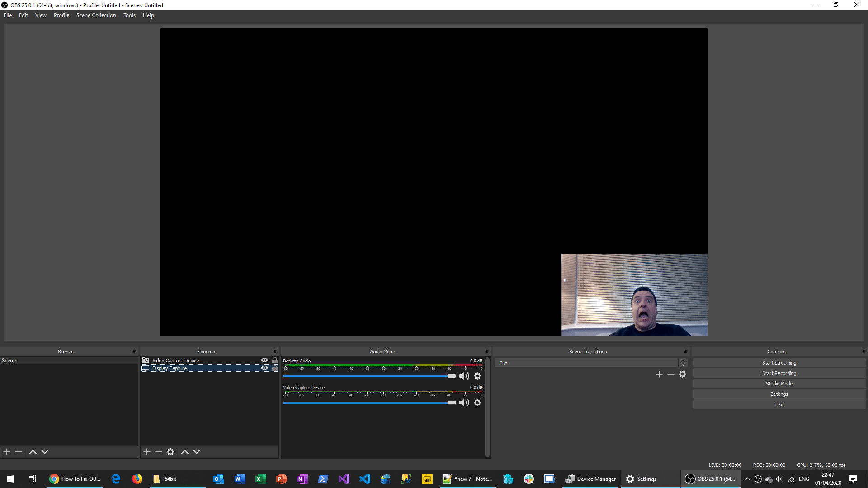Add a new source with plus icon
868x488 pixels.
pos(147,452)
